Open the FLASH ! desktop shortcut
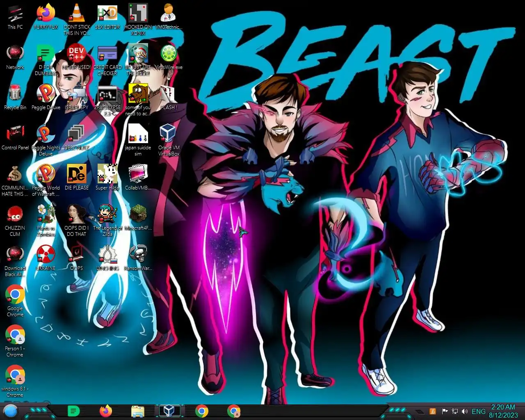Viewport: 525px width, 420px height. [x=169, y=97]
